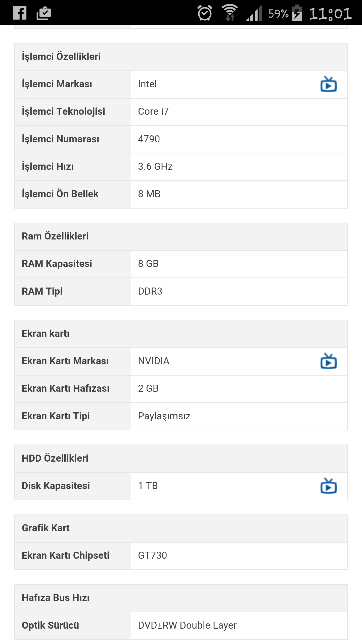
Task: Tap the 11:01 clock in status bar
Action: point(330,14)
